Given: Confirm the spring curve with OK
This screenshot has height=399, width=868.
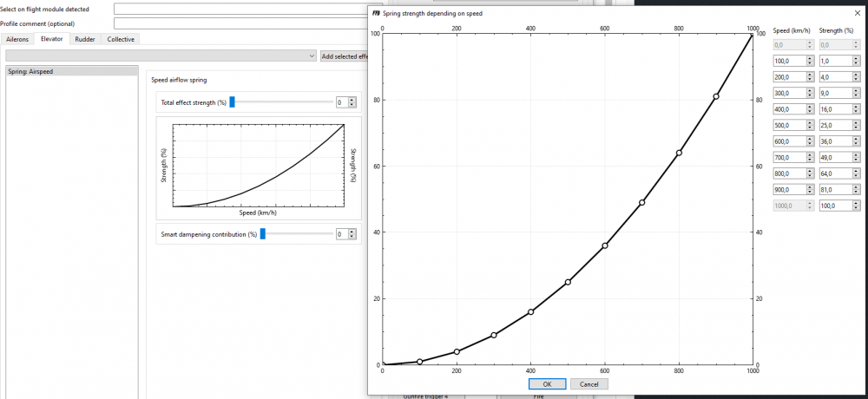Looking at the screenshot, I should [547, 384].
